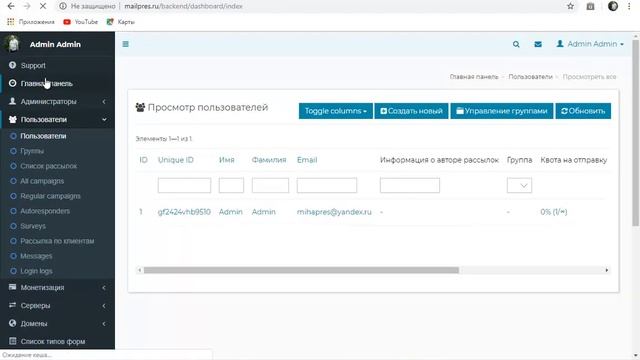Image resolution: width=640 pixels, height=360 pixels.
Task: Open the envelope messages icon in header
Action: click(x=538, y=44)
